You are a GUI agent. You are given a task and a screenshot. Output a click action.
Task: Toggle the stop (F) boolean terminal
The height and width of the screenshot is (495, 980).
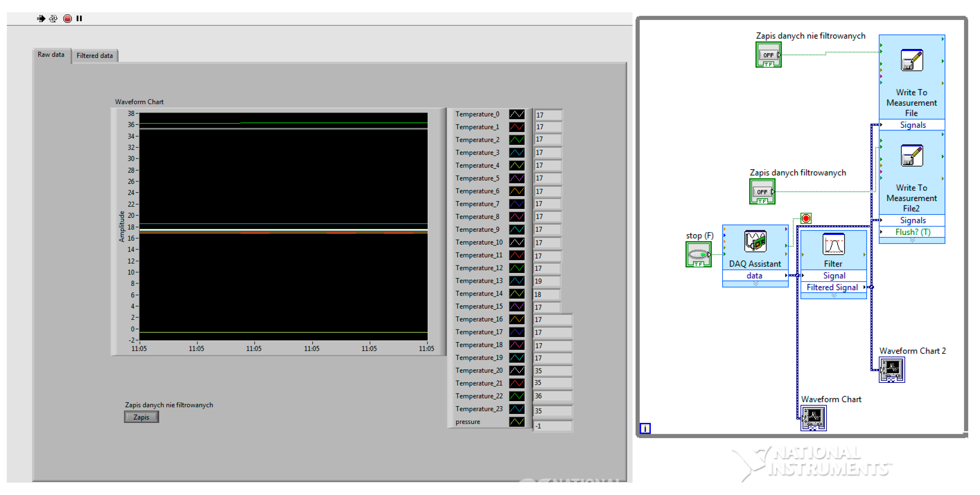click(x=698, y=254)
